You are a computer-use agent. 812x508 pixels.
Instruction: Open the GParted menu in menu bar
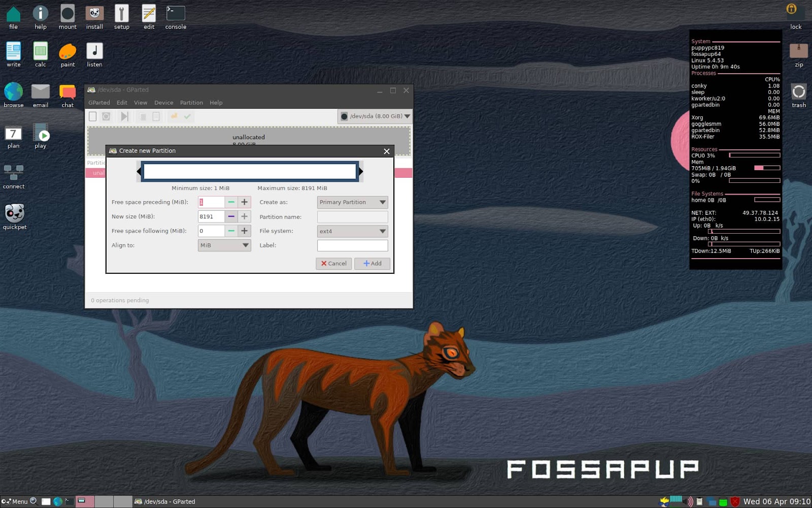tap(99, 103)
